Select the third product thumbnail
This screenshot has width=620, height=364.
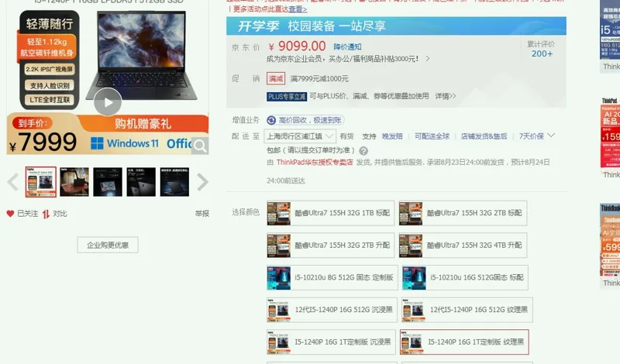pyautogui.click(x=108, y=182)
